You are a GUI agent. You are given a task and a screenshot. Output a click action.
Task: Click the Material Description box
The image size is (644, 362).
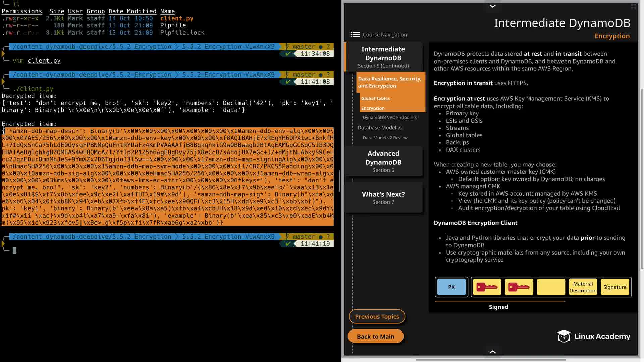(583, 287)
